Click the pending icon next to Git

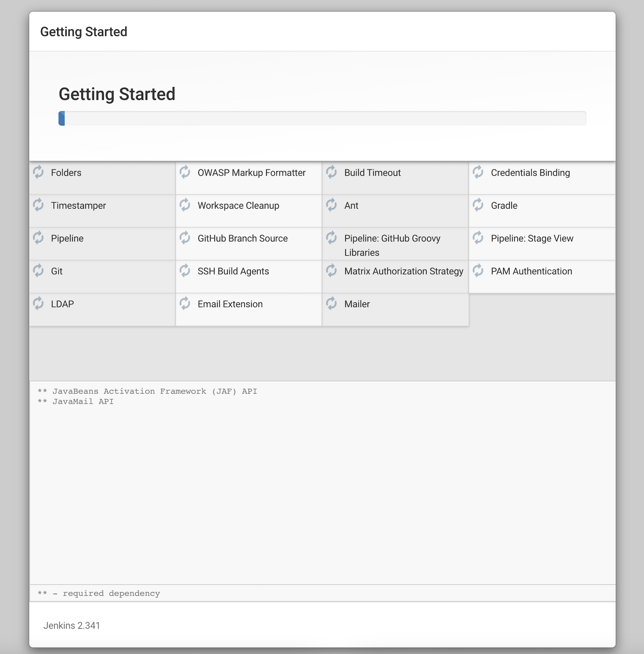tap(38, 271)
